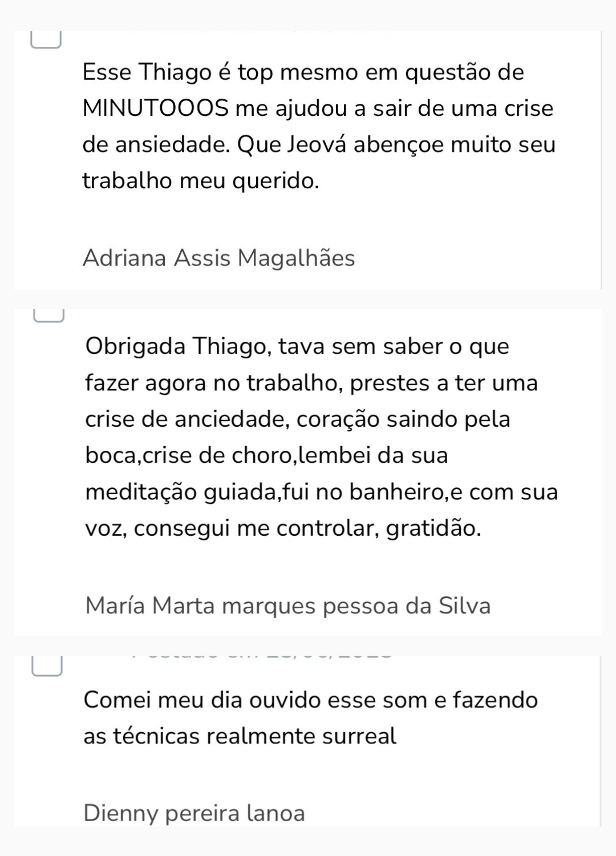Image resolution: width=616 pixels, height=856 pixels.
Task: Click the word MINUTOOOS in first comment
Action: (155, 108)
